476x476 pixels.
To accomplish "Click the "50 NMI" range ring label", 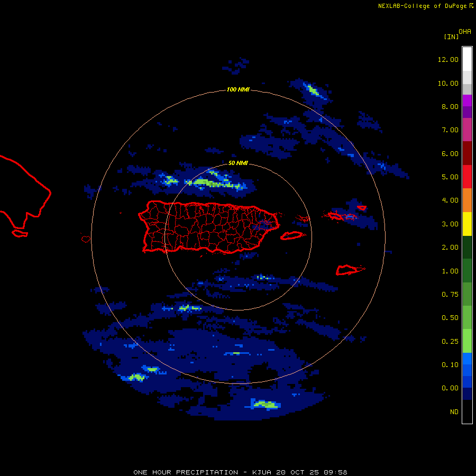I will click(x=238, y=163).
